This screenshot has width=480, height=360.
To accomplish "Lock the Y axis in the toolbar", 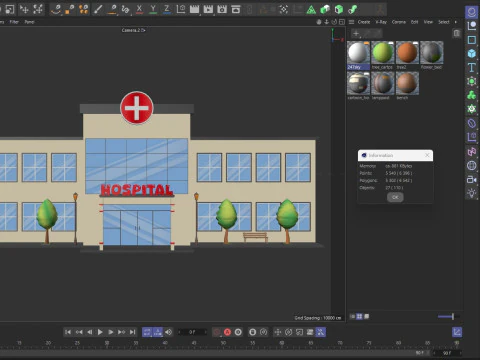I will [x=153, y=9].
